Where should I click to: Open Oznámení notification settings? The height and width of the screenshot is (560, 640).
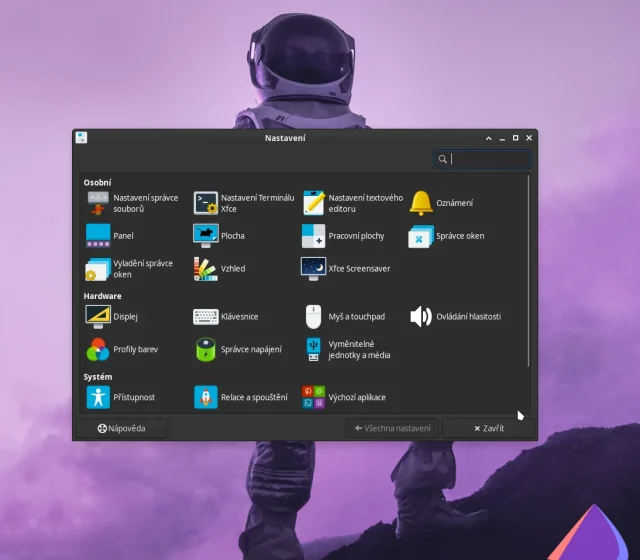421,203
